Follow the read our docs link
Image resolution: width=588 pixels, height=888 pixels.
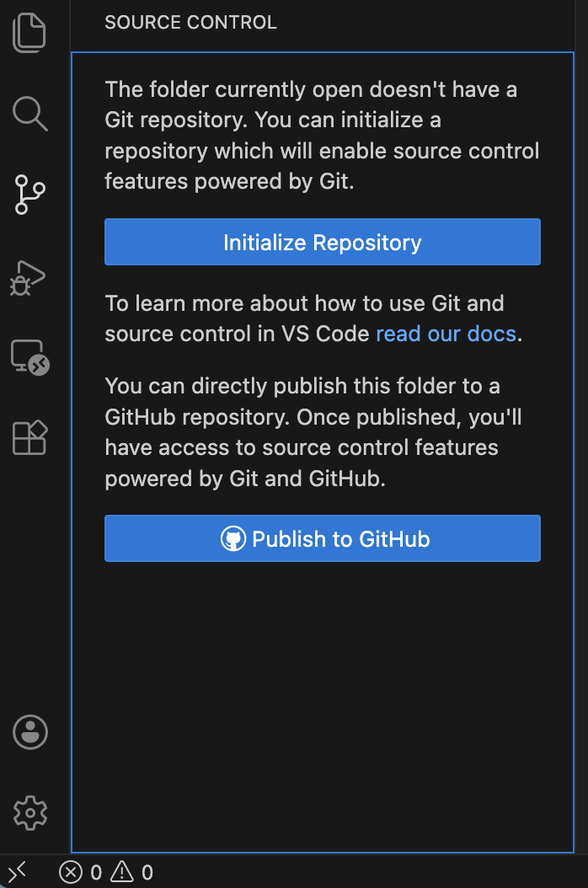point(446,334)
